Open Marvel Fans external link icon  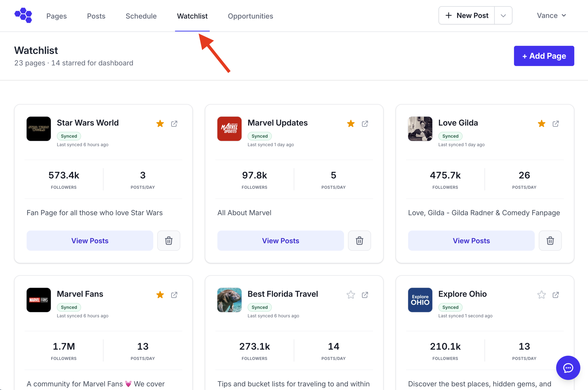[174, 295]
